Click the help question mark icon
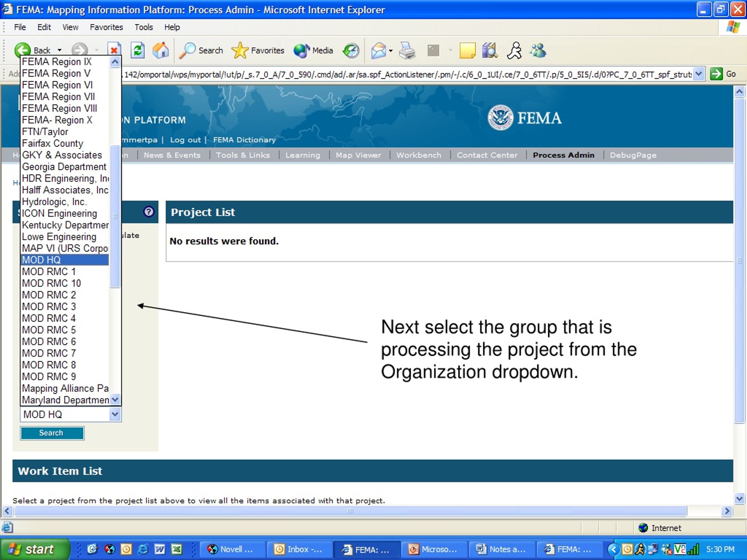 (149, 212)
